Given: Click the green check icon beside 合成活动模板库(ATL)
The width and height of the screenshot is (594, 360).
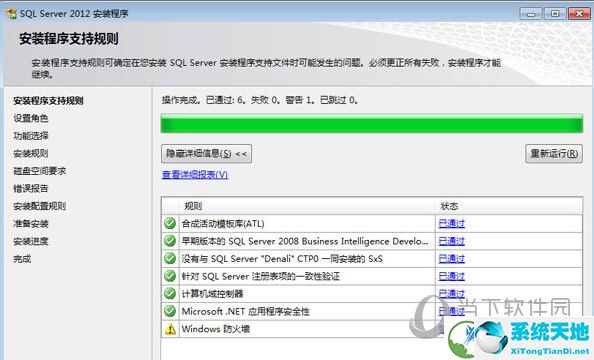Looking at the screenshot, I should [x=170, y=223].
